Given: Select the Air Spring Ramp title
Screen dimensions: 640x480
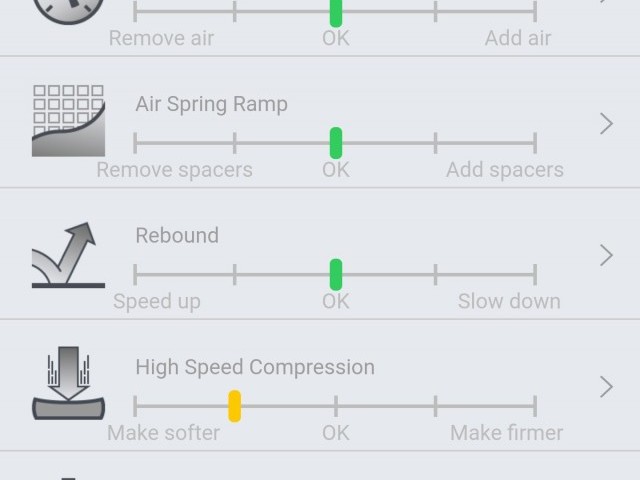Looking at the screenshot, I should [x=211, y=104].
